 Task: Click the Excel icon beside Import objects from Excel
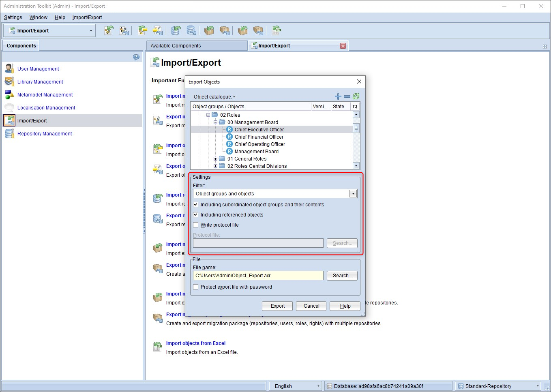(x=158, y=347)
